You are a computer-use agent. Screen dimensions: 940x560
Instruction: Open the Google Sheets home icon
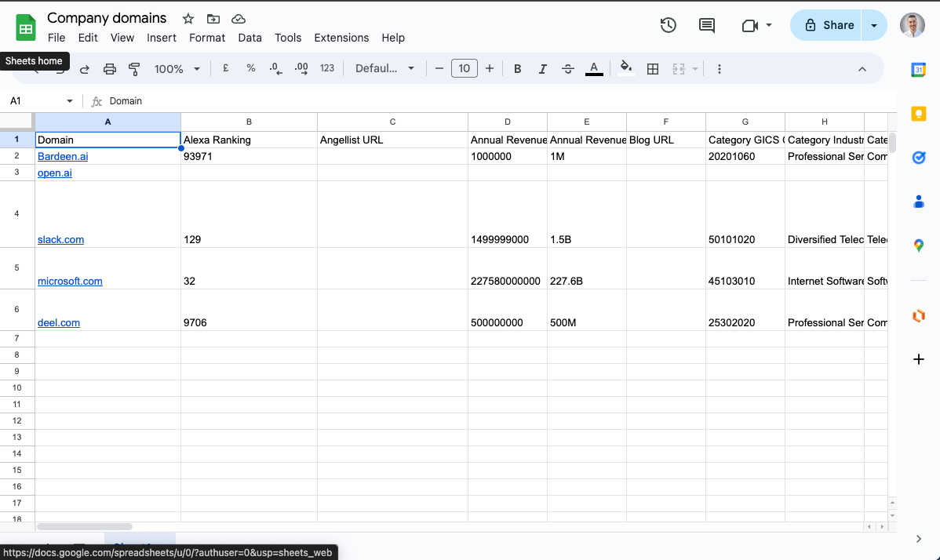point(26,27)
